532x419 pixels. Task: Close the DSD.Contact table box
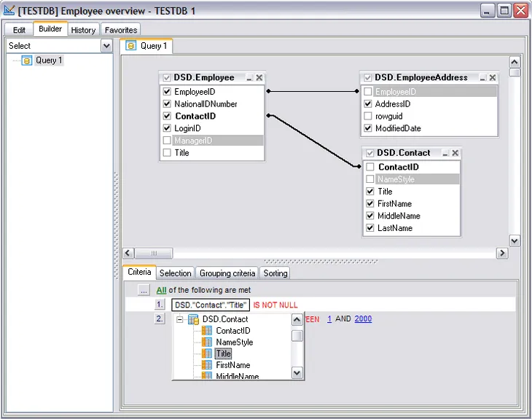click(455, 154)
